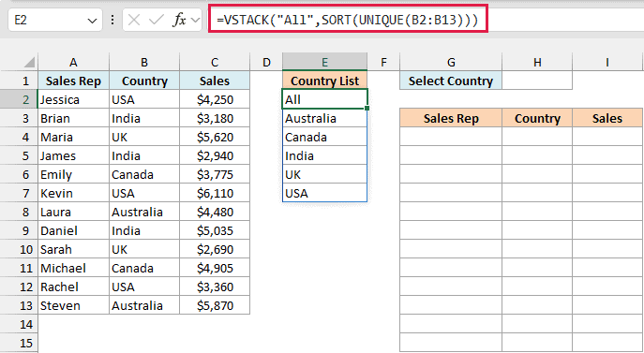This screenshot has height=353, width=644.
Task: Click the $5,035 sales cell
Action: pyautogui.click(x=215, y=230)
